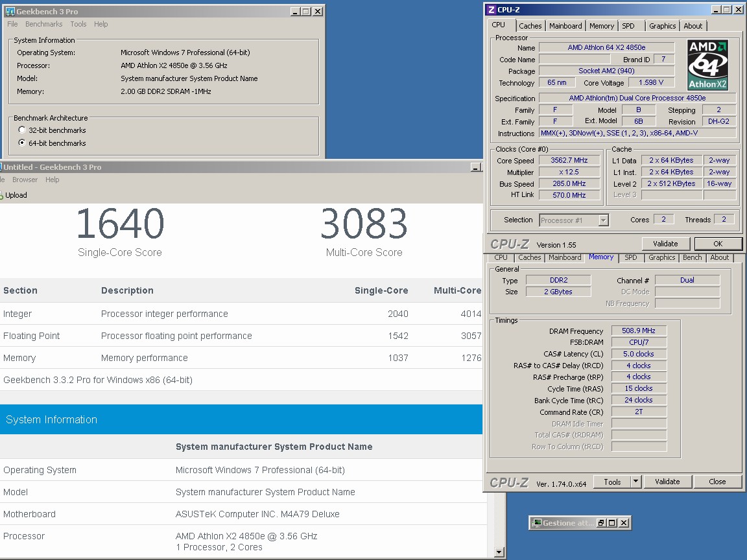This screenshot has height=560, width=747.
Task: Open the Tools dropdown arrow in CPU-Z
Action: (x=635, y=482)
